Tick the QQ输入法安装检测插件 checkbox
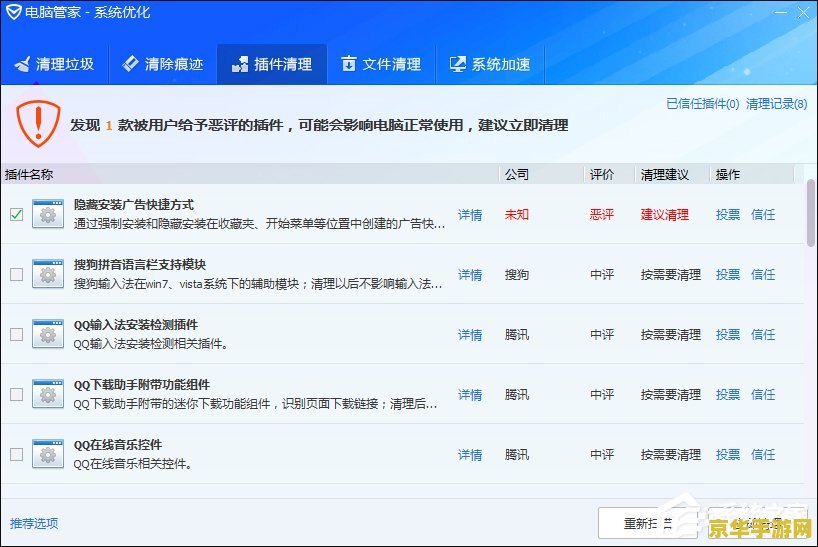This screenshot has height=547, width=818. [17, 334]
